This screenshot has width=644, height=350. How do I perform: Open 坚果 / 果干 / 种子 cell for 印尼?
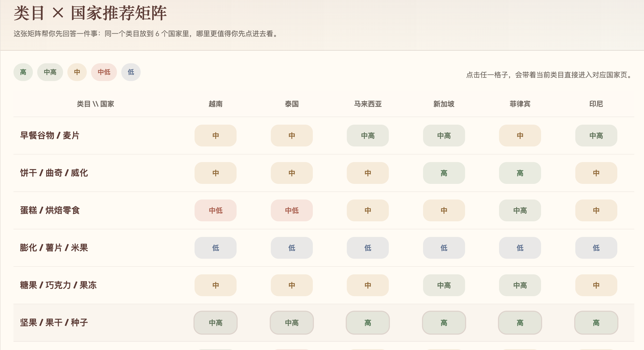click(x=596, y=323)
